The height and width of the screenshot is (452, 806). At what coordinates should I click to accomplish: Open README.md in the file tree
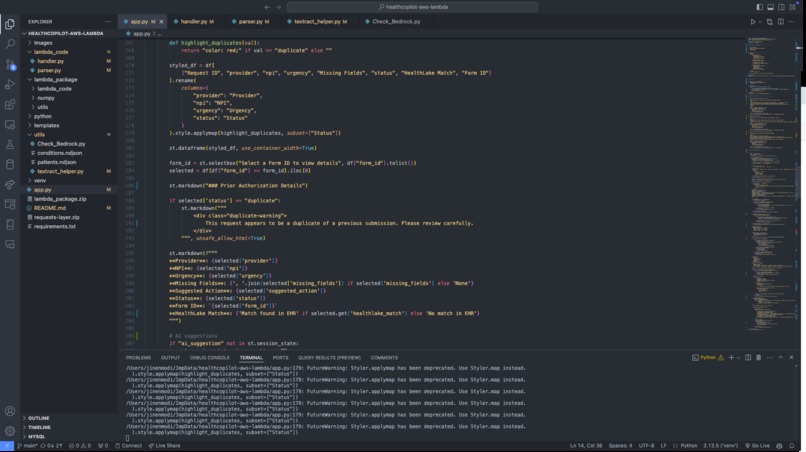tap(49, 208)
